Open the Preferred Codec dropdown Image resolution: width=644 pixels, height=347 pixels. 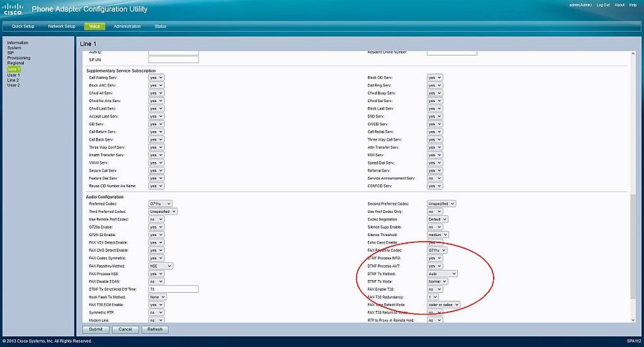tap(159, 204)
